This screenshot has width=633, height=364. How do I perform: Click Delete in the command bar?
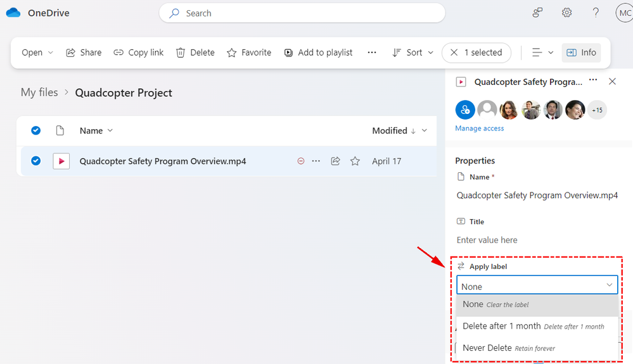(x=195, y=53)
